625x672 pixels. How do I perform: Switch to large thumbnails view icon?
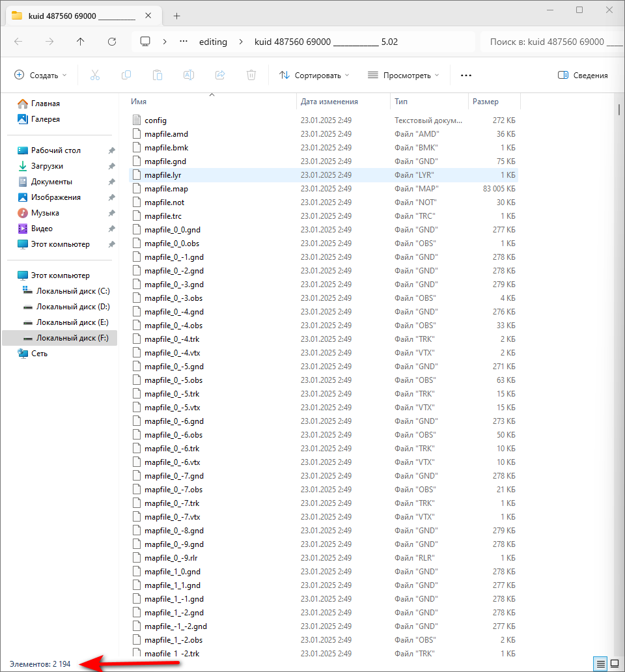click(615, 664)
